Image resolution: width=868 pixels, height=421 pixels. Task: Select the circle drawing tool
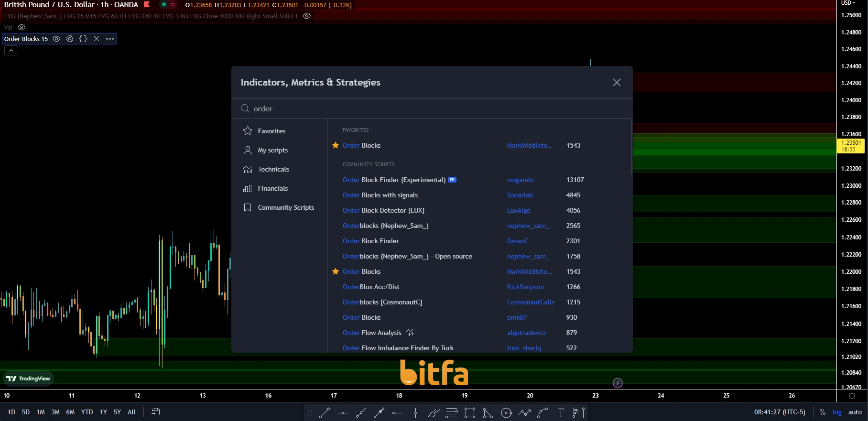point(506,412)
